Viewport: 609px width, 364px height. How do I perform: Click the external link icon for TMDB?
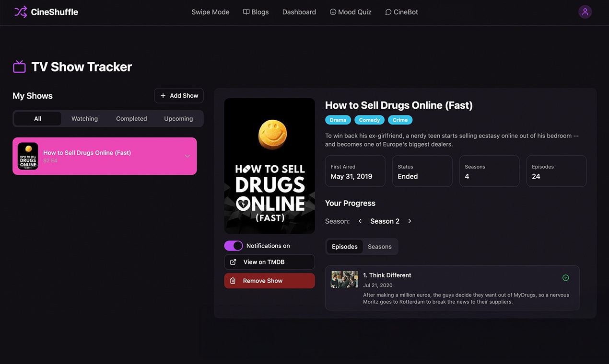233,262
